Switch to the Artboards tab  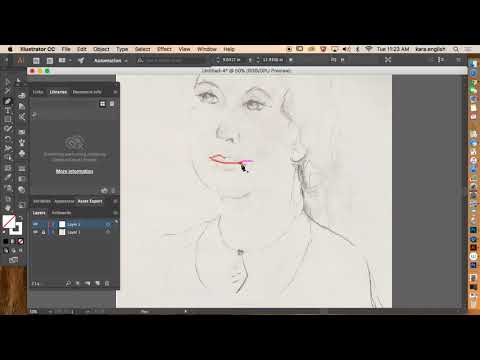coord(61,213)
